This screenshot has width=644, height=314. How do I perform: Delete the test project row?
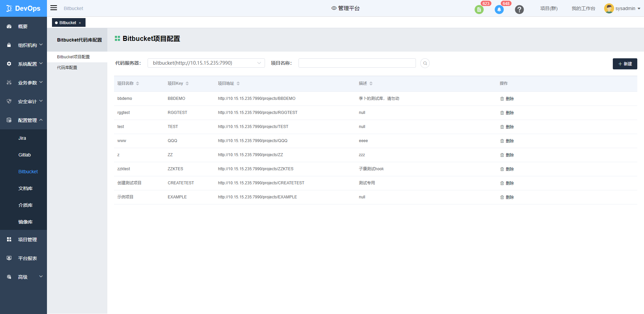507,127
